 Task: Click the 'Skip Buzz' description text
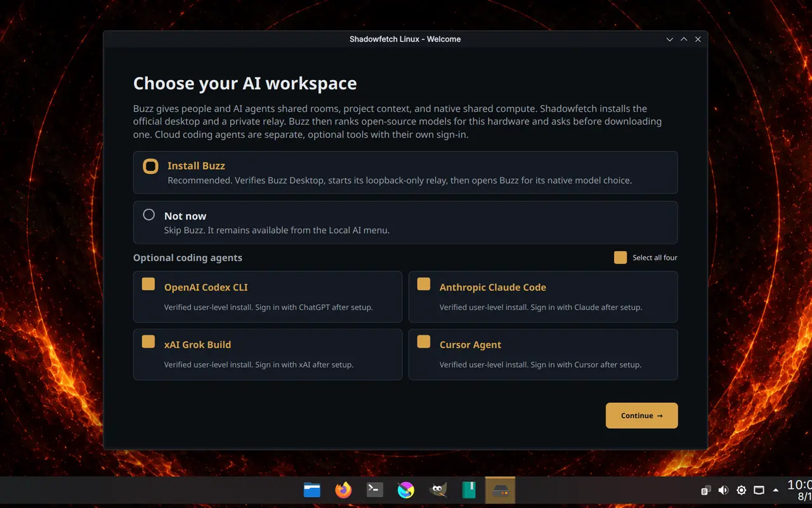click(277, 231)
